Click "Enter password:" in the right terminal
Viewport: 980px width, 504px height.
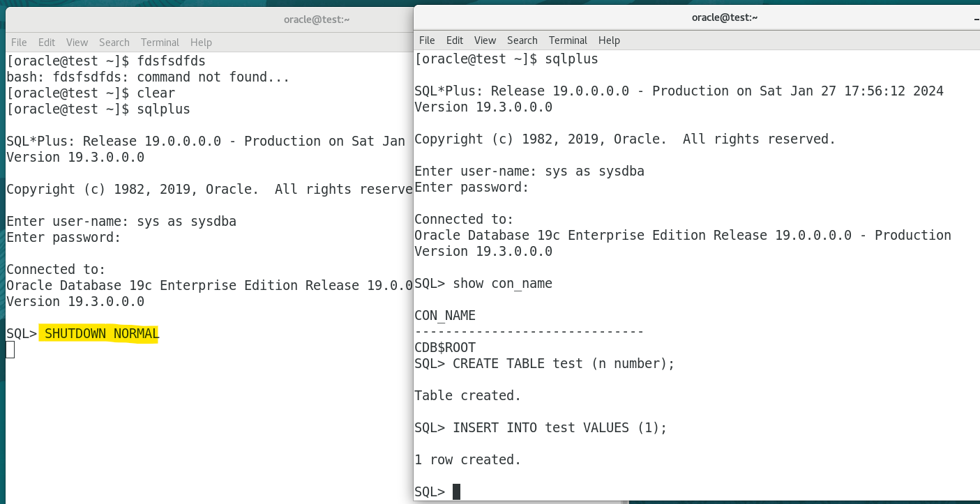pyautogui.click(x=472, y=188)
